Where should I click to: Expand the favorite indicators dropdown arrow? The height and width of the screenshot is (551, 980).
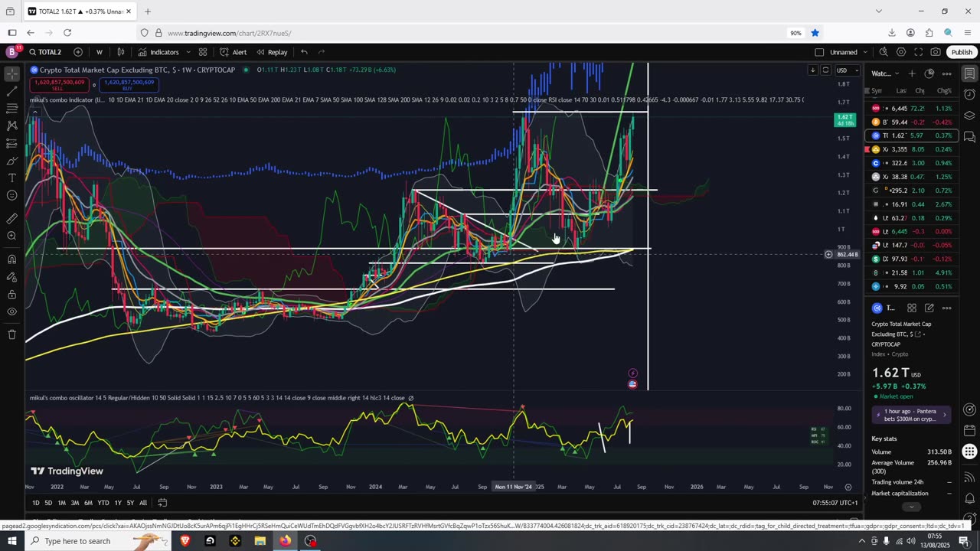[x=188, y=52]
